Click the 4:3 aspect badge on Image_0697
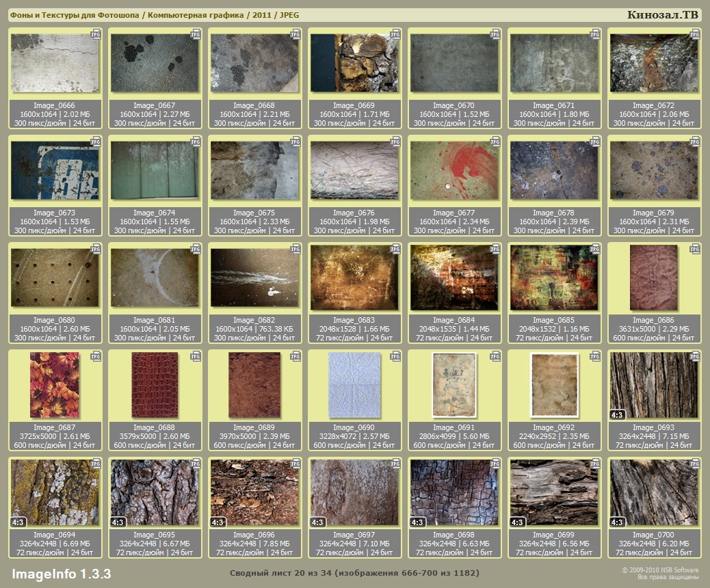Screen dimensions: 710x588 point(317,522)
